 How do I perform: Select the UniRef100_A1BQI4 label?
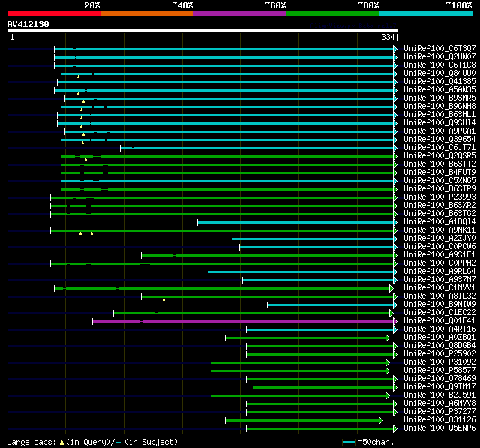point(439,222)
